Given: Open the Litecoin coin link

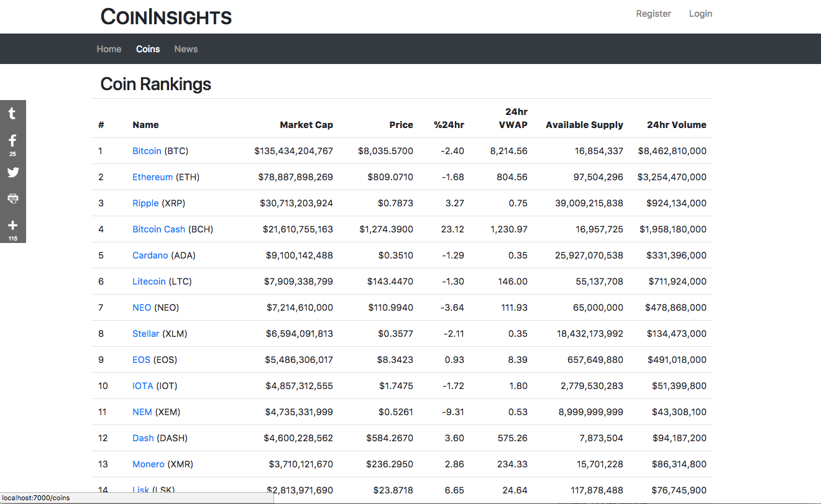Looking at the screenshot, I should [149, 282].
